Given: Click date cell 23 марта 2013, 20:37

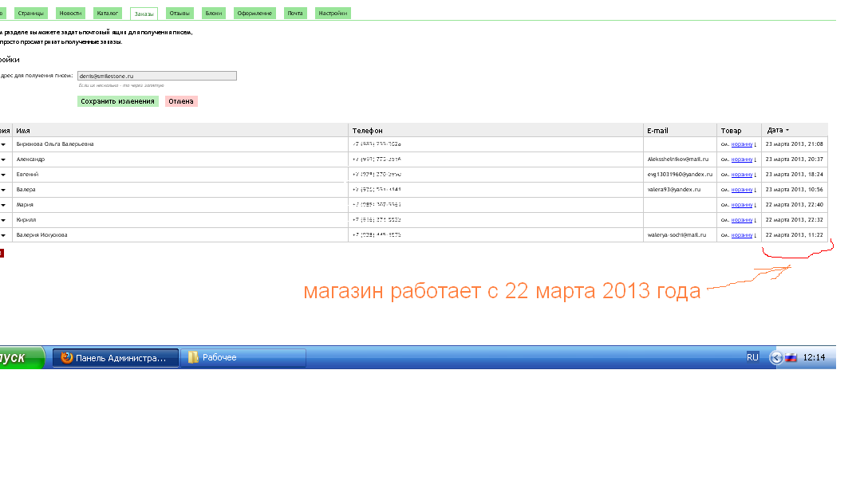Looking at the screenshot, I should pyautogui.click(x=794, y=159).
